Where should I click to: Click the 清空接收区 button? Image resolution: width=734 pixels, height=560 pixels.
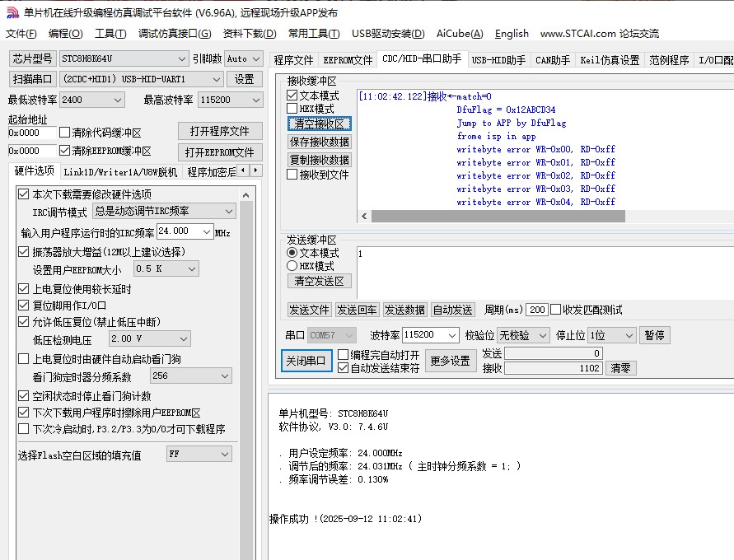coord(320,124)
